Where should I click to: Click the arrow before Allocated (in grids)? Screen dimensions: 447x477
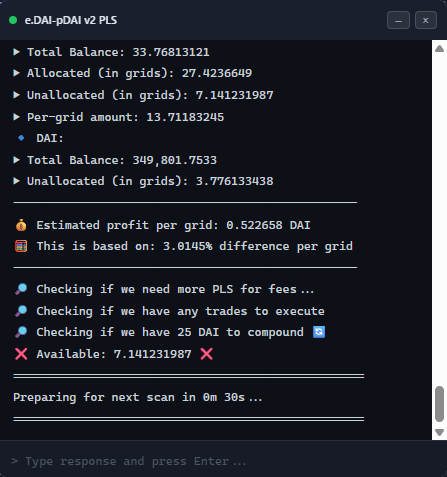click(x=16, y=73)
